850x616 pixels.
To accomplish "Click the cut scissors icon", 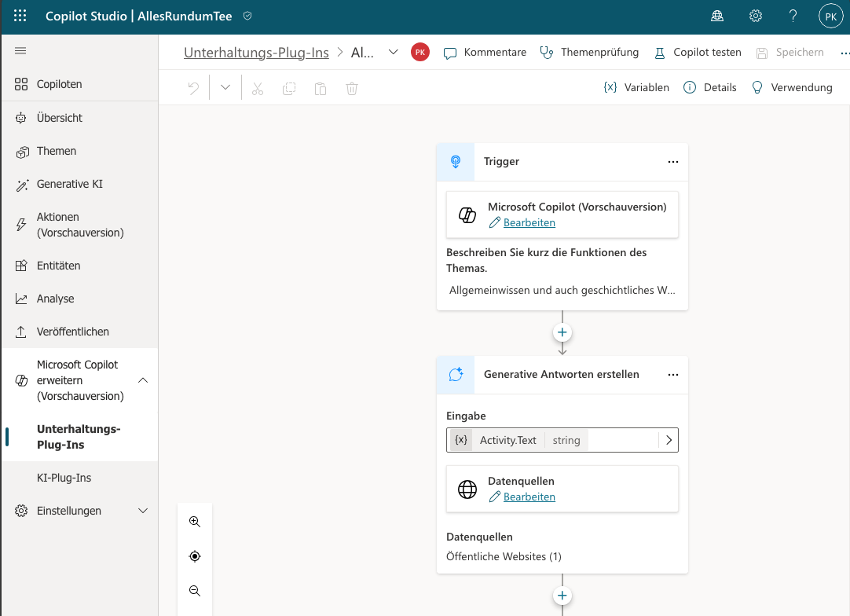I will point(258,88).
